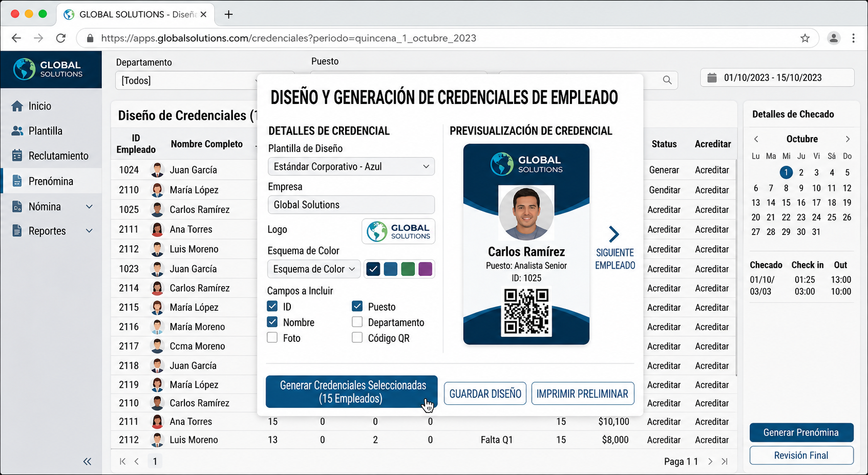Enable the Código QR field checkbox
Viewport: 868px width, 475px height.
(x=357, y=338)
